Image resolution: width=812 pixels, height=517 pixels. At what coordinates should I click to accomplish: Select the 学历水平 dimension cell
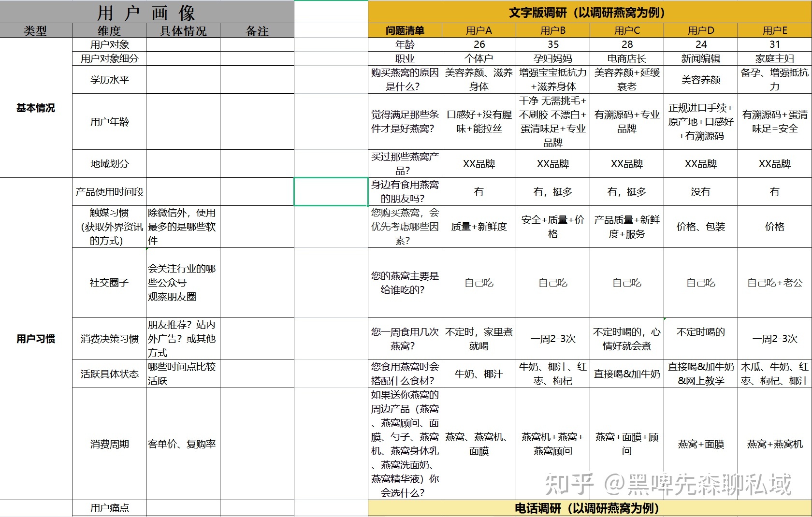[109, 80]
